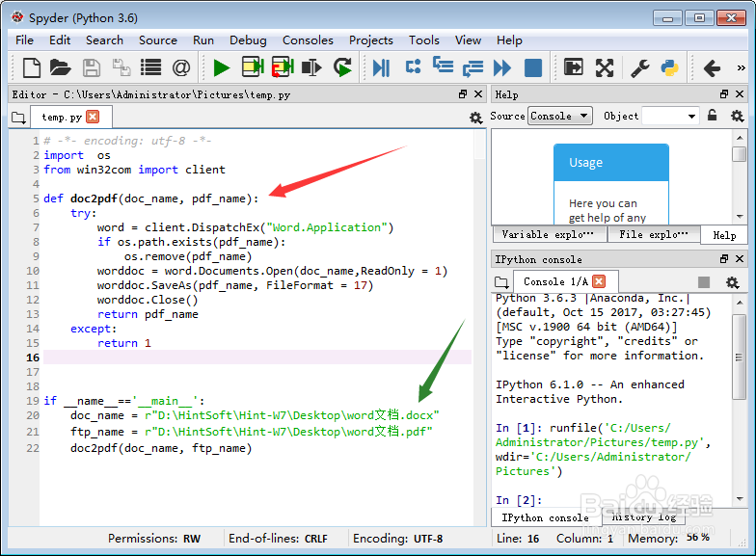Click the IPython console scrollbar thumb
This screenshot has height=556, width=756.
pos(739,357)
